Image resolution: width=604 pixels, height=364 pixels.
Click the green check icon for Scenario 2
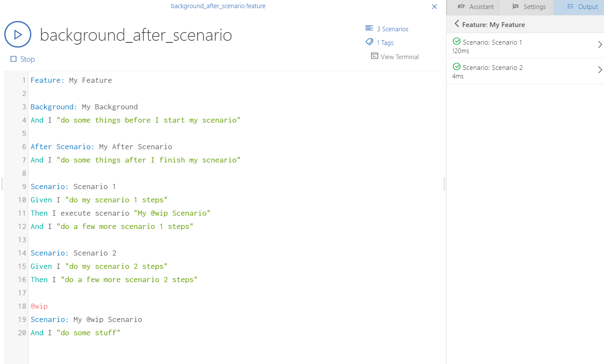pos(456,67)
